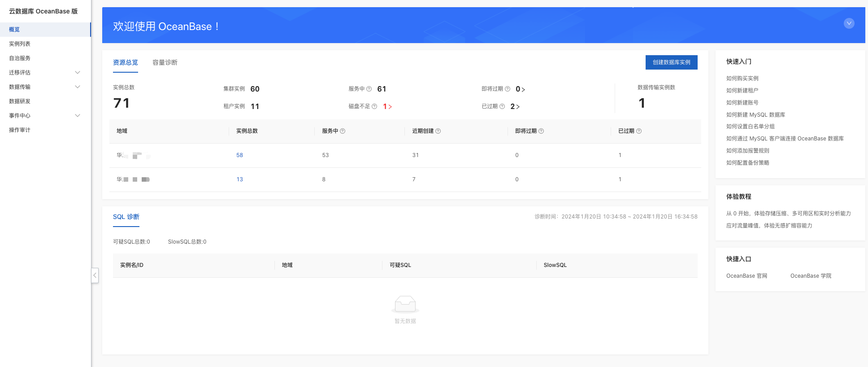868x367 pixels.
Task: Open 如何通过 MySQL 客户端连接 OceanBase 数据库 link
Action: click(x=785, y=139)
